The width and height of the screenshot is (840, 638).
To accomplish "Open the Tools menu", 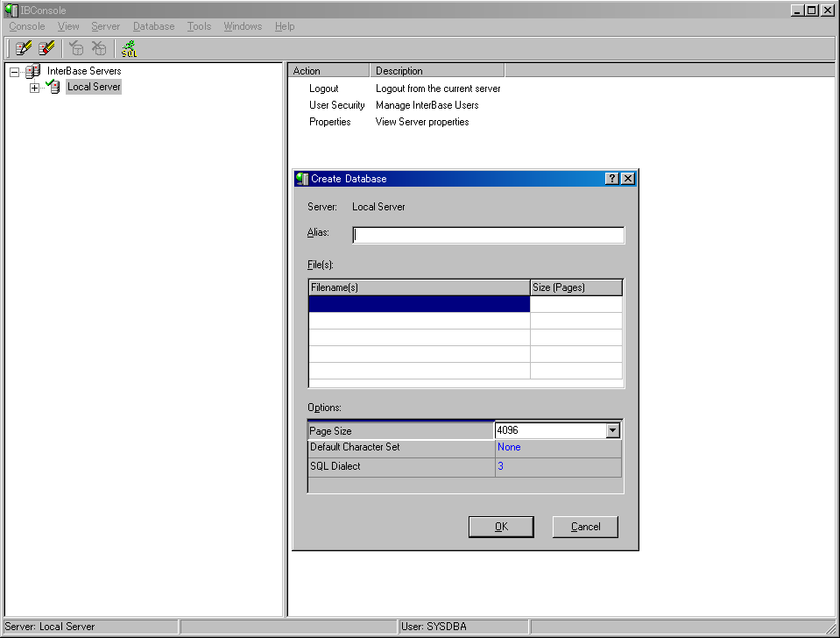I will point(199,26).
